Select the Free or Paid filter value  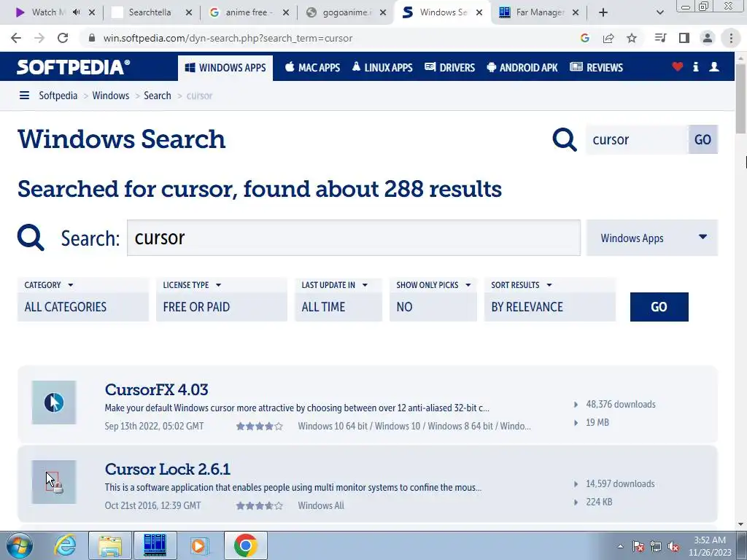[x=222, y=307]
